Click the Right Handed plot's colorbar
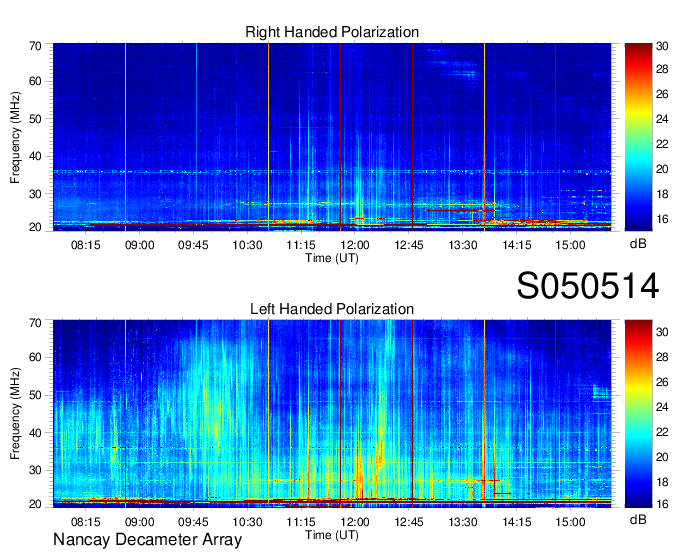Image resolution: width=680 pixels, height=552 pixels. (x=638, y=137)
